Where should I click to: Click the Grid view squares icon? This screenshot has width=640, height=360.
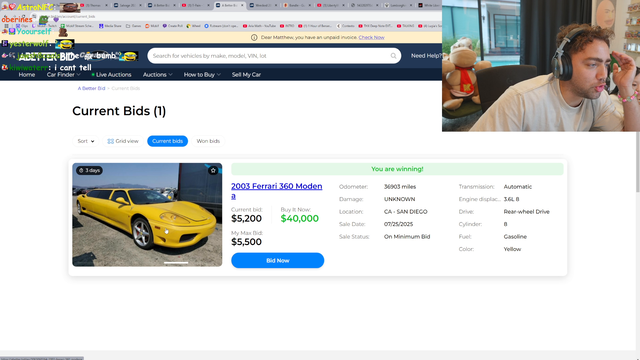pos(110,141)
